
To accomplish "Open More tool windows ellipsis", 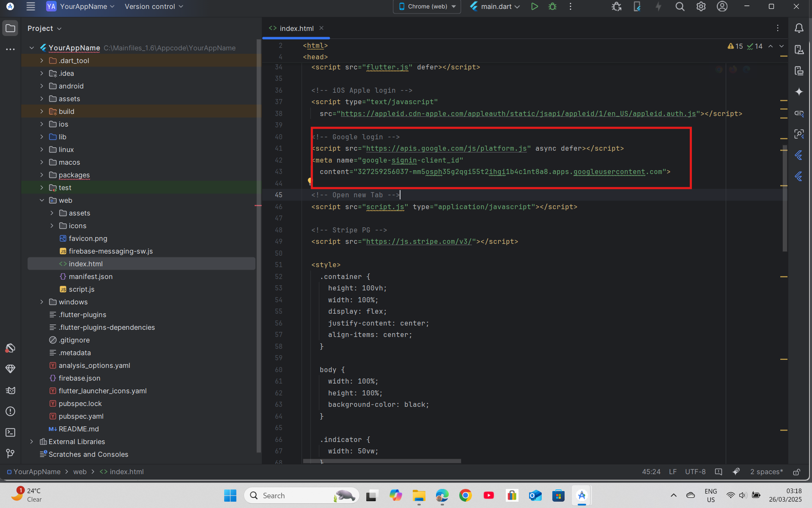I will tap(11, 49).
